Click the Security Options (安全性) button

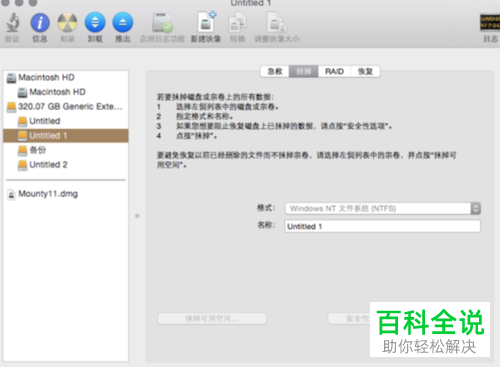click(349, 319)
